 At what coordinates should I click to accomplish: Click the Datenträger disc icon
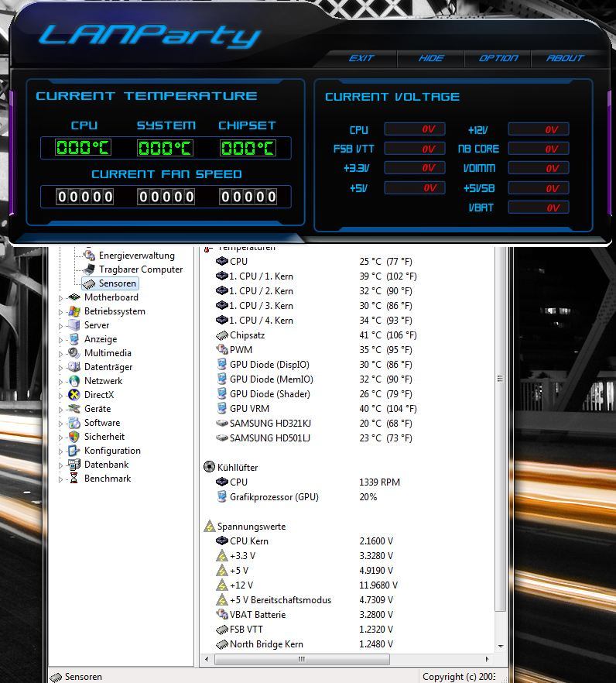tap(74, 367)
